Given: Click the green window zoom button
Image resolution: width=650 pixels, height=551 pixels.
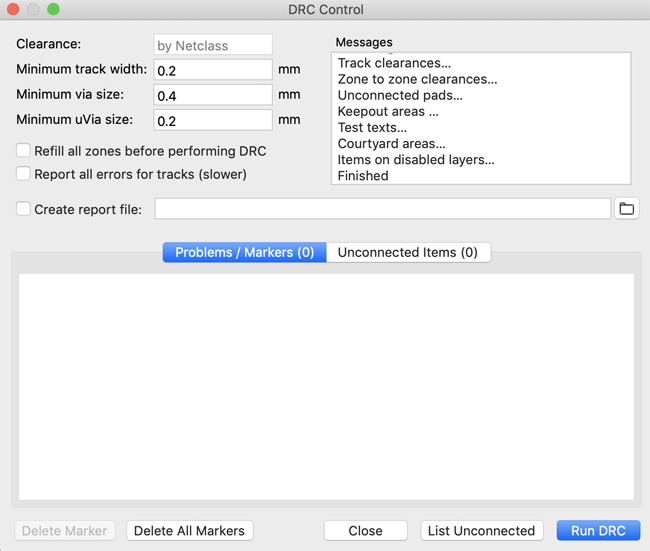Looking at the screenshot, I should click(x=53, y=9).
